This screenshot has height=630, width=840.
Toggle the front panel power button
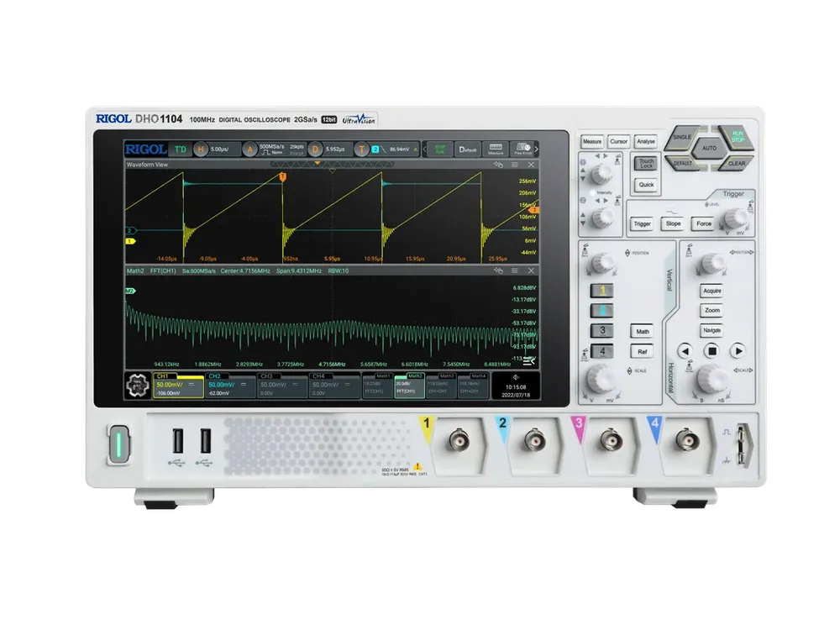(119, 444)
